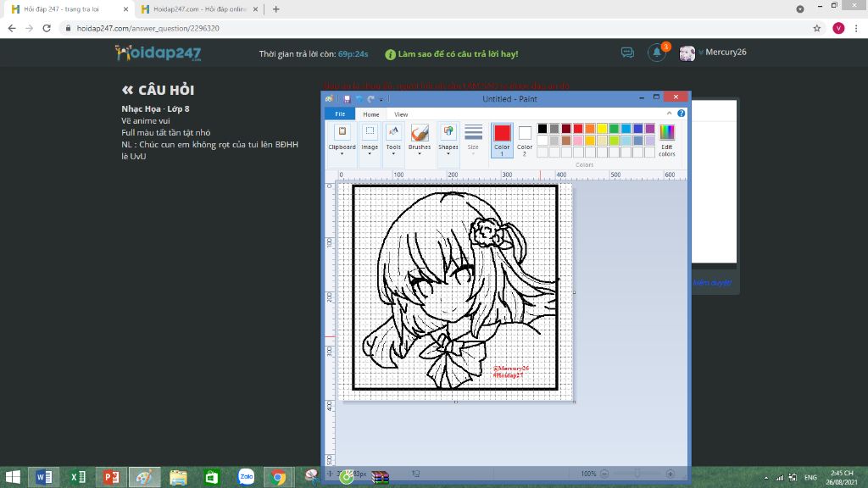
Task: Open File Explorer from the taskbar
Action: (178, 477)
